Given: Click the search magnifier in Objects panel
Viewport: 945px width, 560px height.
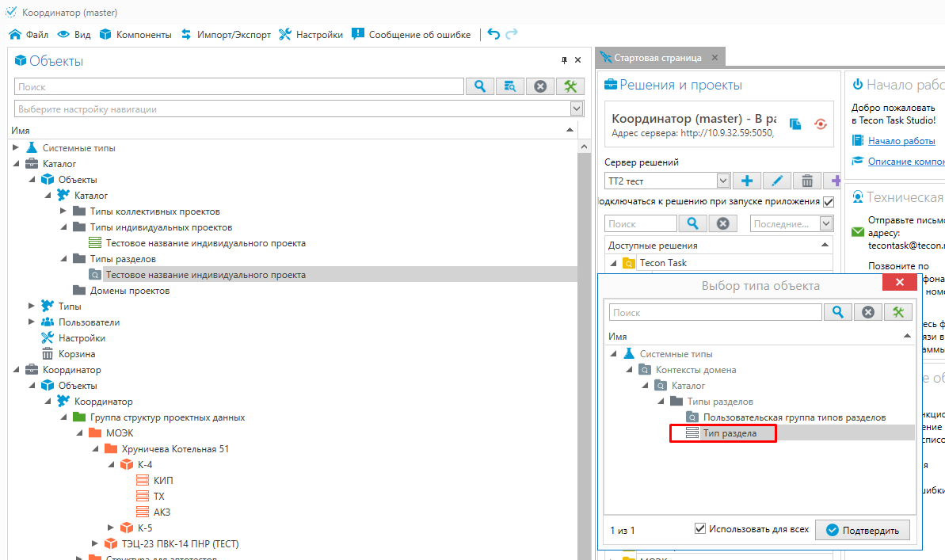Looking at the screenshot, I should [x=479, y=86].
